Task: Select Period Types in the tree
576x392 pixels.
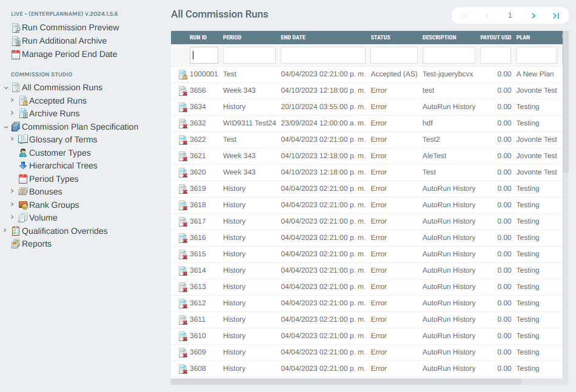Action: tap(53, 179)
